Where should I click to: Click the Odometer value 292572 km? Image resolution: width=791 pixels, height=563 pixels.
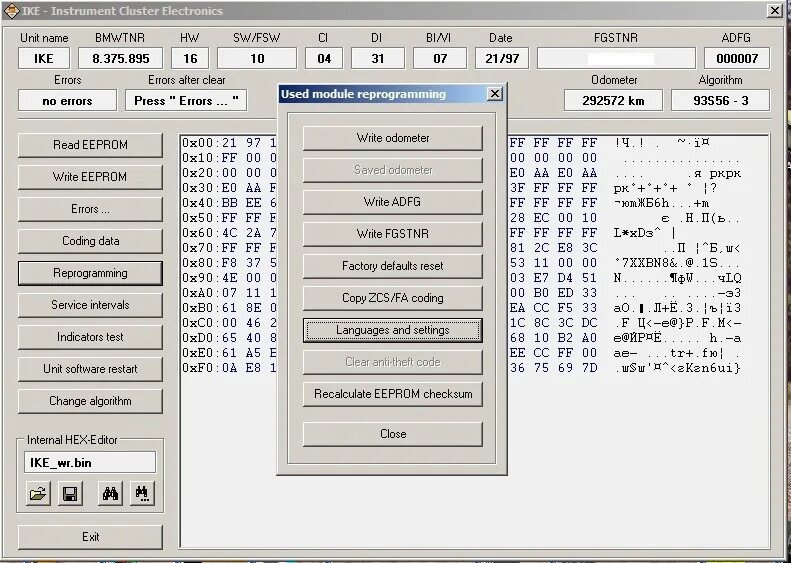(613, 100)
